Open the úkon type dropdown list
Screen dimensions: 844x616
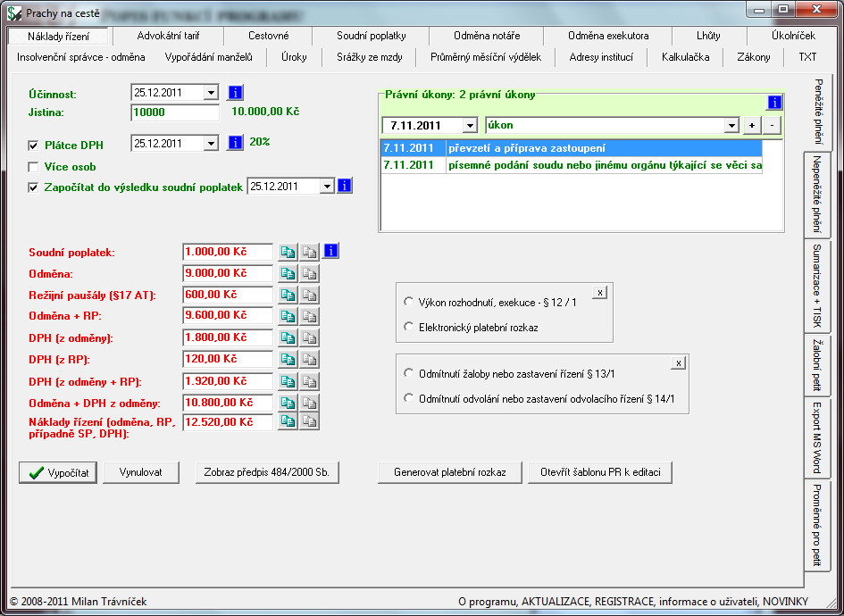pyautogui.click(x=731, y=126)
